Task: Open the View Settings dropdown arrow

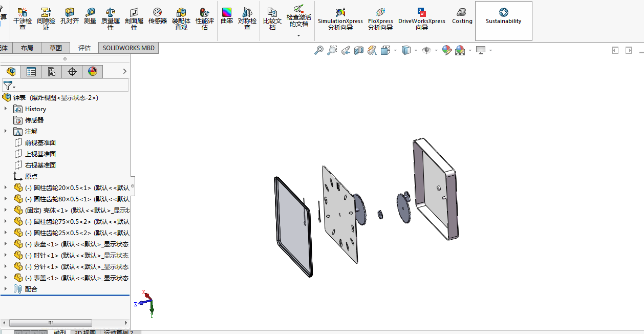Action: [x=490, y=50]
